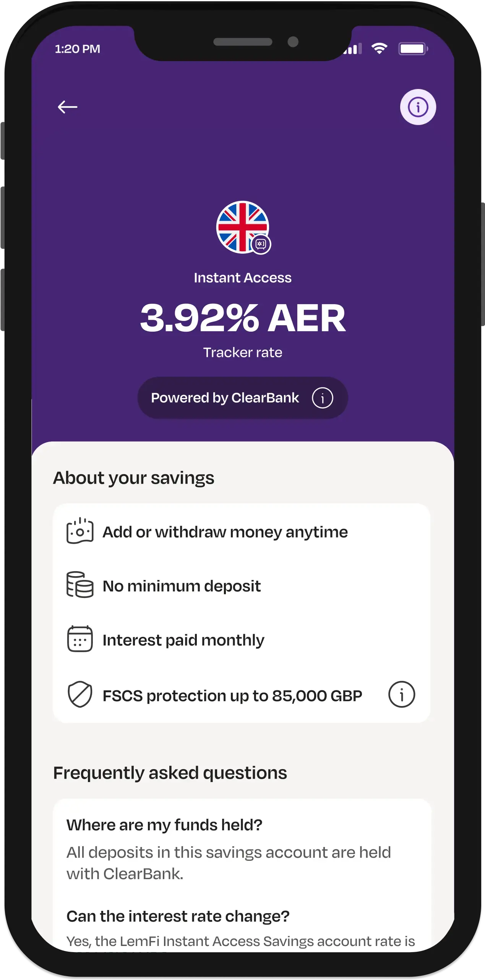This screenshot has height=980, width=485.
Task: Tap the UK flag account icon
Action: pyautogui.click(x=242, y=227)
